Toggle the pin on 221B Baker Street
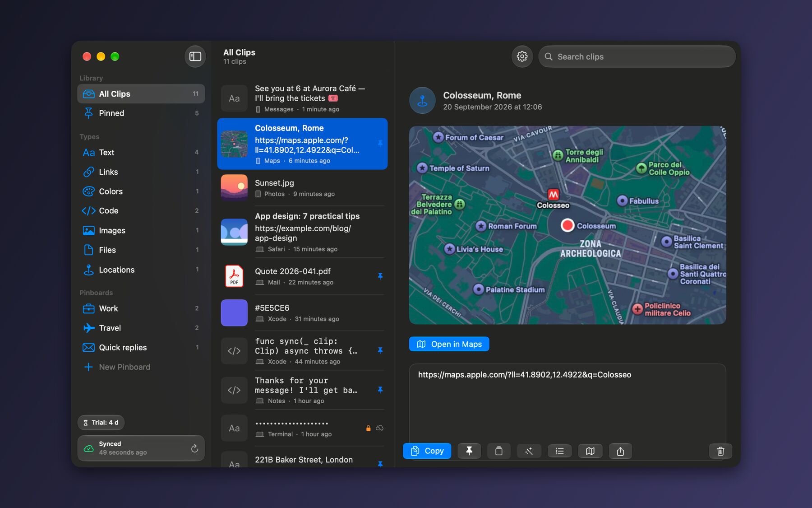 point(380,464)
